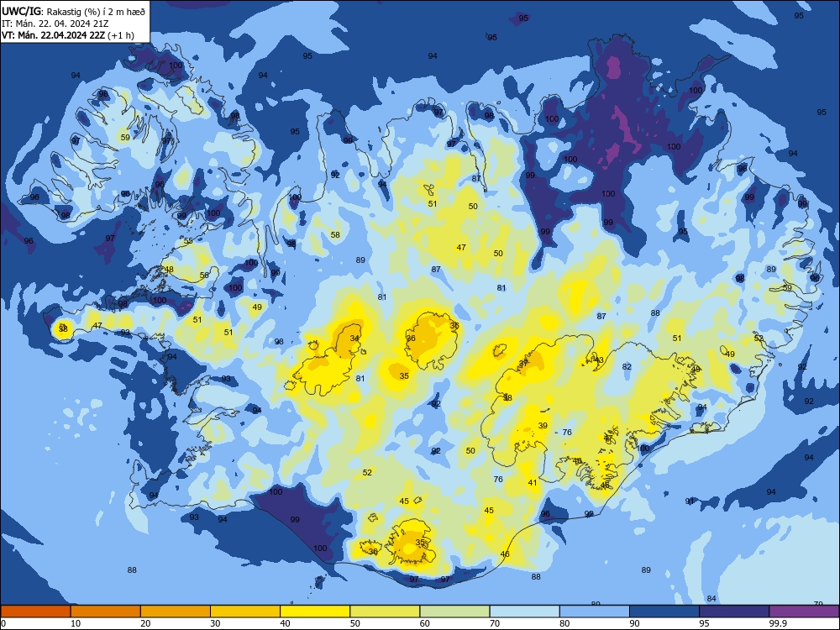Choose the 80–90 medium blue legend swatch
Viewport: 840px width, 630px height.
tap(595, 612)
